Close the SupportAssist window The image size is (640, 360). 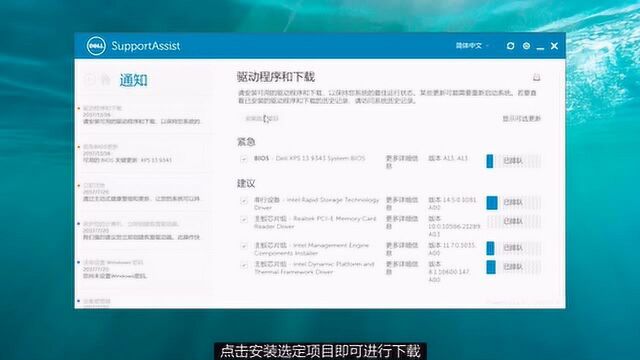[554, 46]
